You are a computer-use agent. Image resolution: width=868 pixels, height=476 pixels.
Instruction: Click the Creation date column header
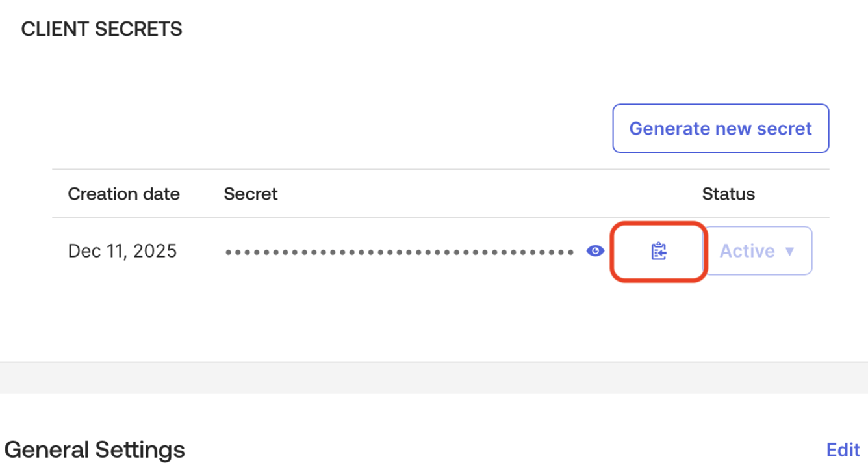pyautogui.click(x=123, y=194)
